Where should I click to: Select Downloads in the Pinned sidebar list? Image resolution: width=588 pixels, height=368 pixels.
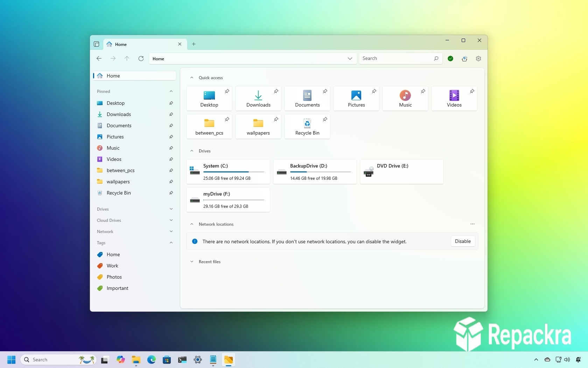coord(135,114)
